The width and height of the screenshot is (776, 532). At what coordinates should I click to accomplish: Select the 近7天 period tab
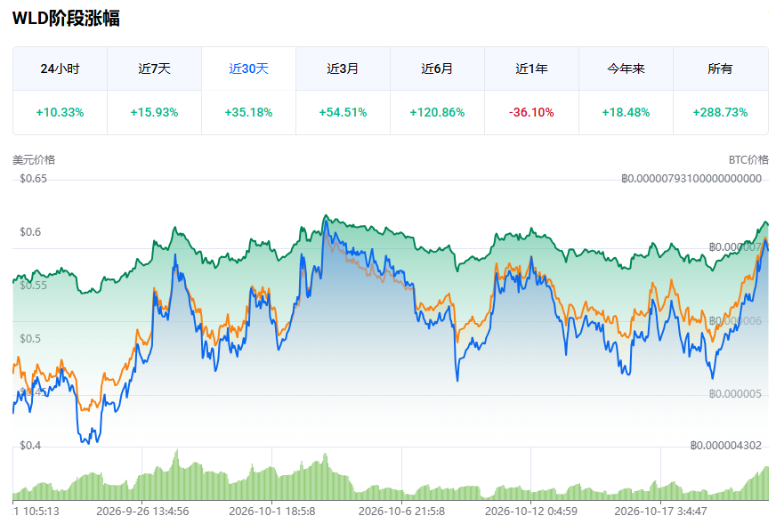click(155, 69)
